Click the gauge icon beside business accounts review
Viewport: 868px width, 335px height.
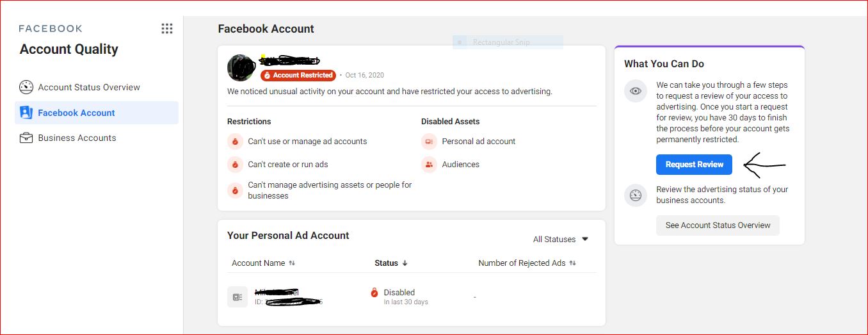point(636,195)
